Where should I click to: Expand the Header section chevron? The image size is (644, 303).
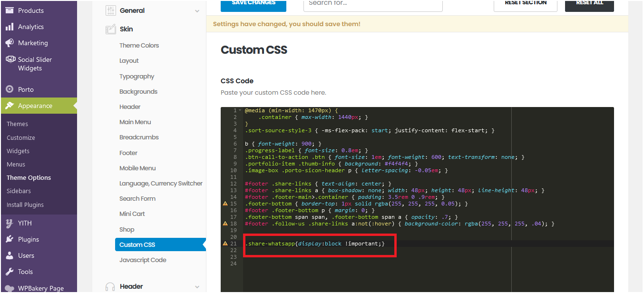[197, 287]
